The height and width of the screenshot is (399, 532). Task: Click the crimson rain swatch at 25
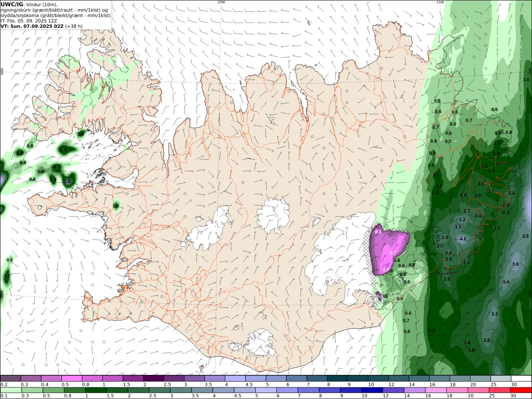pos(500,390)
